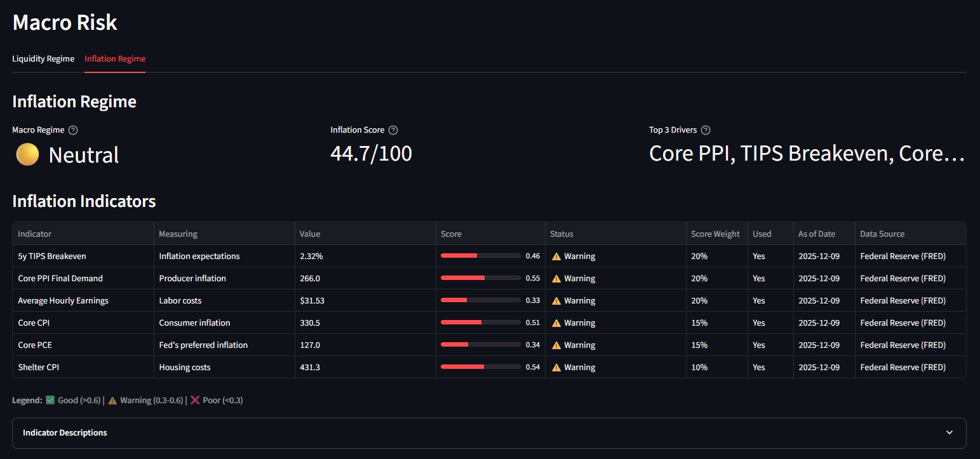This screenshot has width=980, height=459.
Task: Switch to the Liquidity Regime tab
Action: (x=43, y=59)
